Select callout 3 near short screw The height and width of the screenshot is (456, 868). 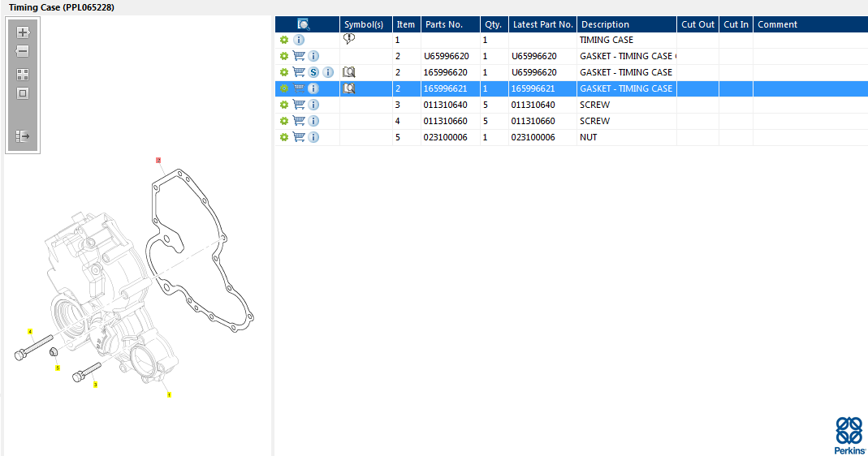(x=95, y=385)
